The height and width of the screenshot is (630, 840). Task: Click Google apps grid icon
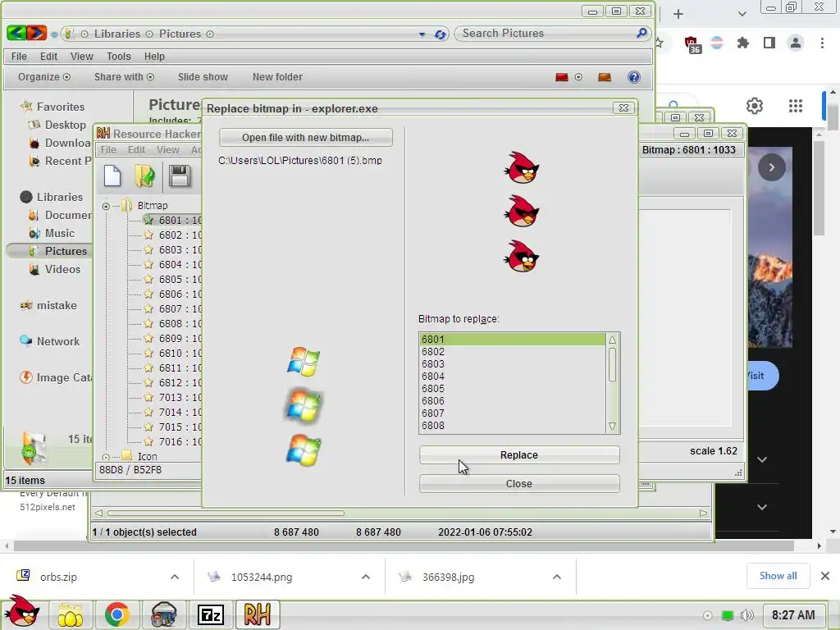point(796,106)
